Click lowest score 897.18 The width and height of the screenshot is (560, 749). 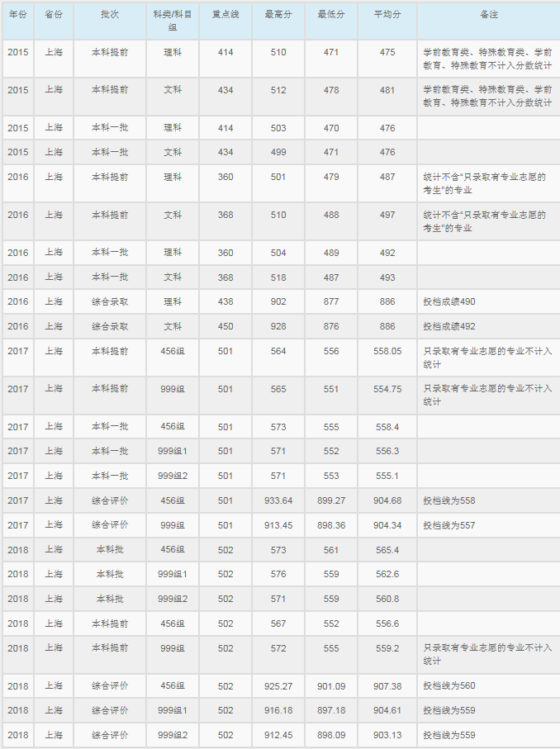tap(331, 711)
